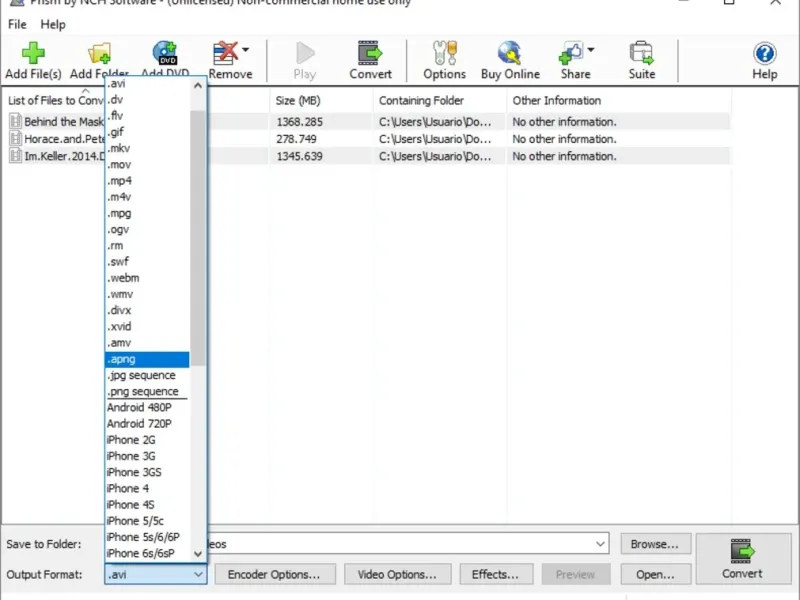This screenshot has width=800, height=600.
Task: Click the Other Information column header
Action: click(619, 101)
